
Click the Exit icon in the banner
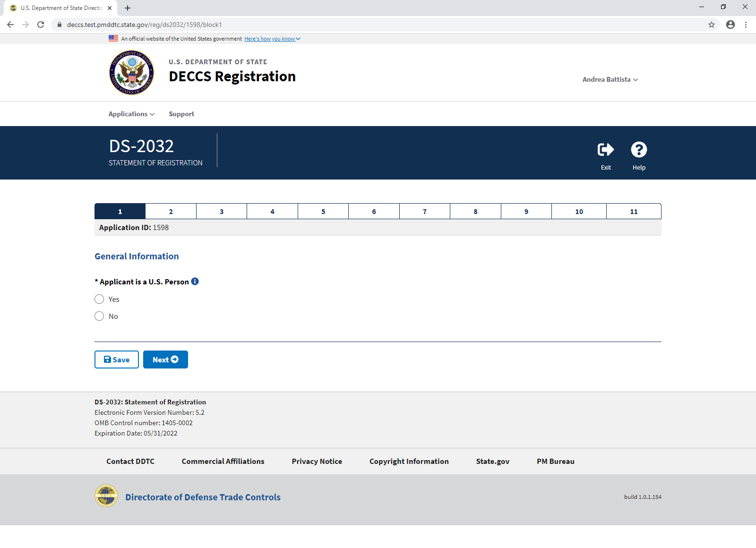pyautogui.click(x=606, y=150)
